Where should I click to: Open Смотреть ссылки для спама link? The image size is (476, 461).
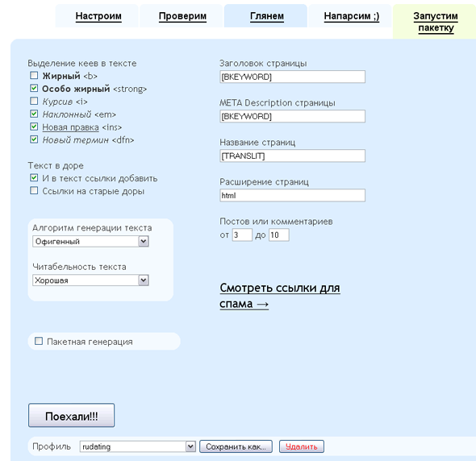click(x=280, y=296)
